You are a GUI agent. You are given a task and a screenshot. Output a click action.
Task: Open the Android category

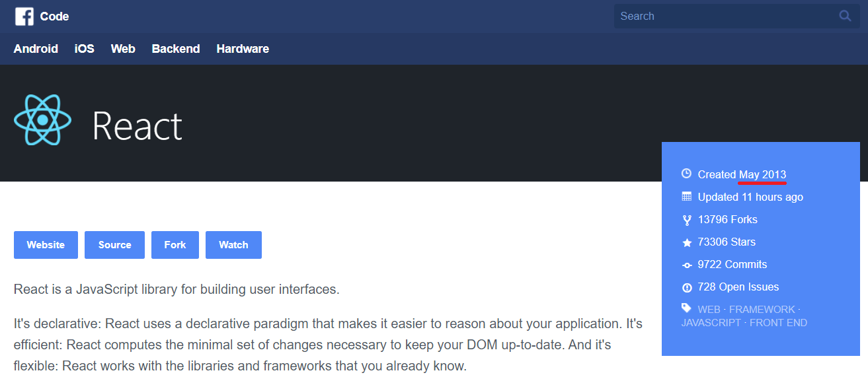[36, 49]
